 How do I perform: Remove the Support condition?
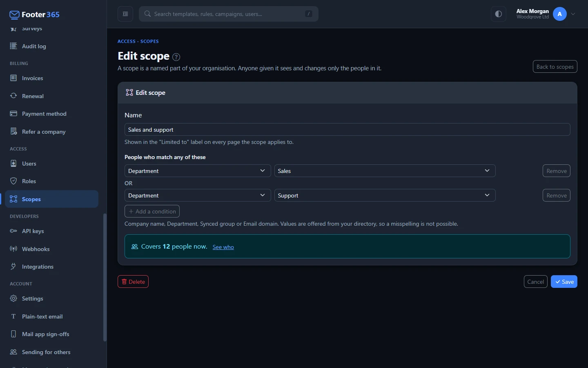point(556,195)
